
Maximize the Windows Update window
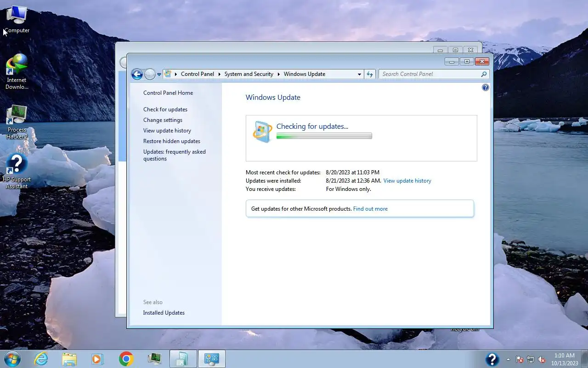click(x=467, y=61)
